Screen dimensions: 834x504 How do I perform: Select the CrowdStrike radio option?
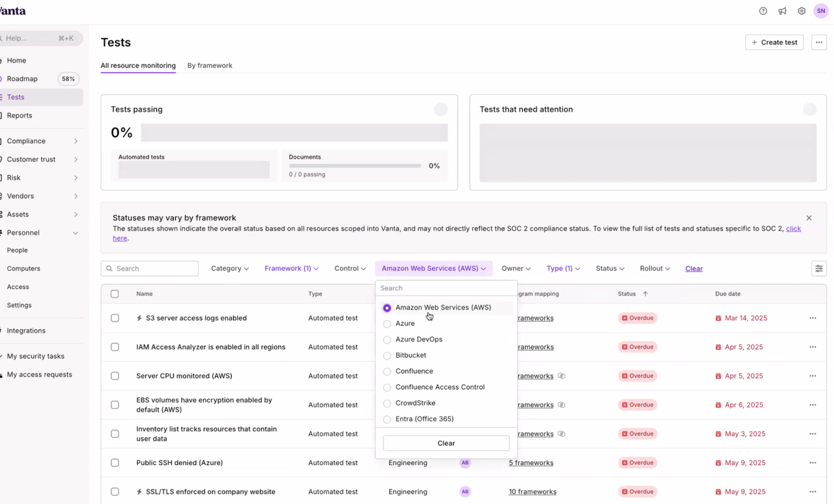point(387,403)
